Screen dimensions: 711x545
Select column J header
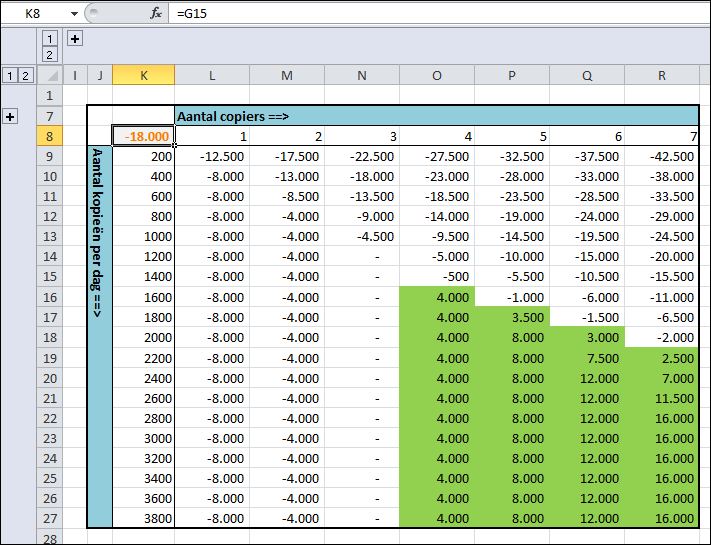[100, 75]
